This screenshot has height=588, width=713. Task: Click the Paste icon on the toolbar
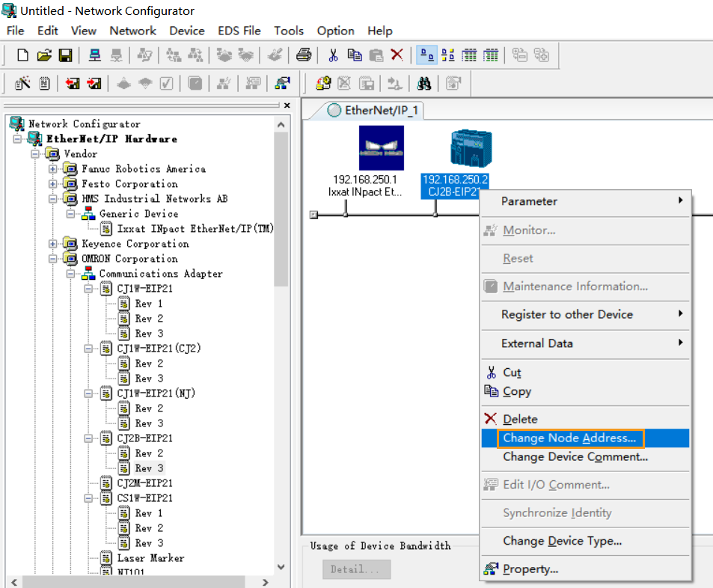coord(376,55)
